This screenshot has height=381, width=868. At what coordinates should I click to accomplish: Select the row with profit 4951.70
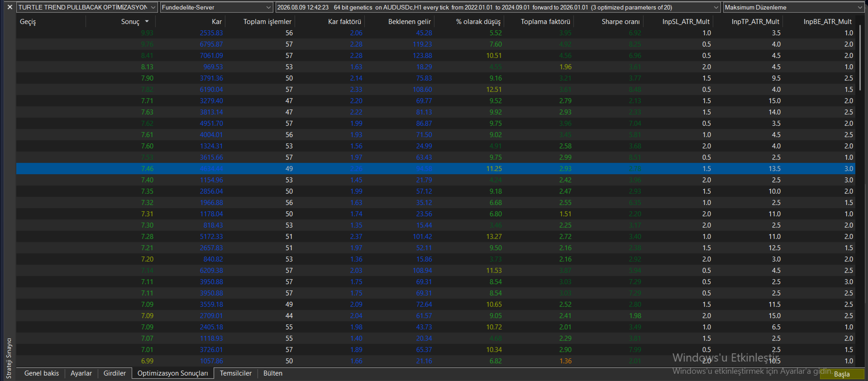[x=436, y=124]
